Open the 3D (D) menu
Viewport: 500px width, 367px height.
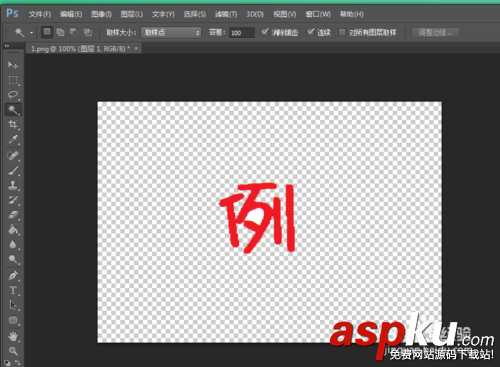point(255,14)
